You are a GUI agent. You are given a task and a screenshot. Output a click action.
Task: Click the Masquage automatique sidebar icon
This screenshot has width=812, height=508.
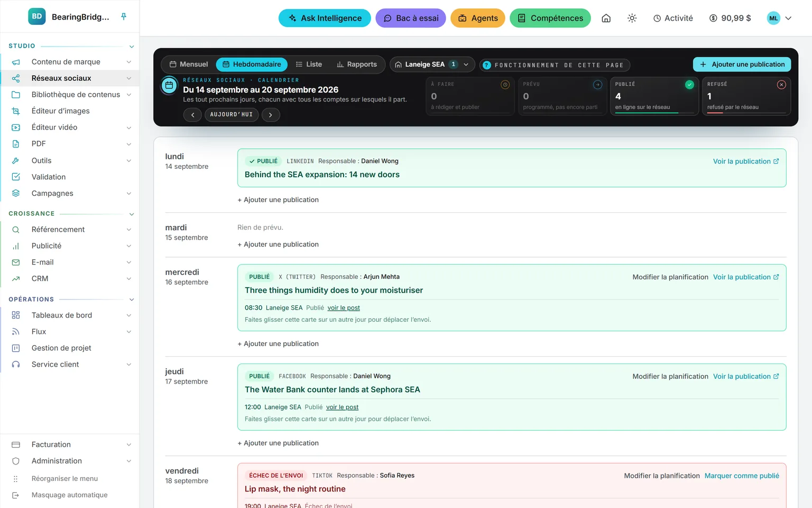pyautogui.click(x=16, y=495)
